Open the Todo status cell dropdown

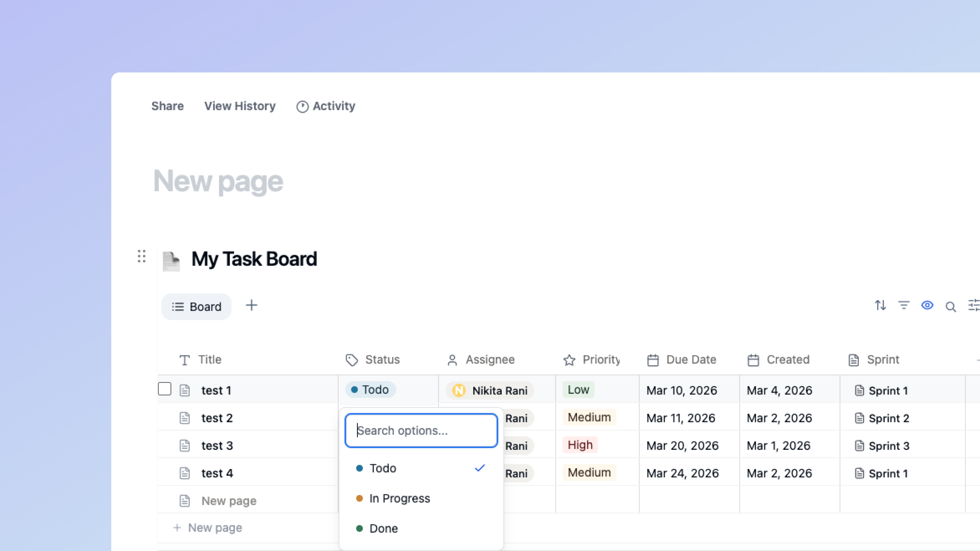pos(371,390)
